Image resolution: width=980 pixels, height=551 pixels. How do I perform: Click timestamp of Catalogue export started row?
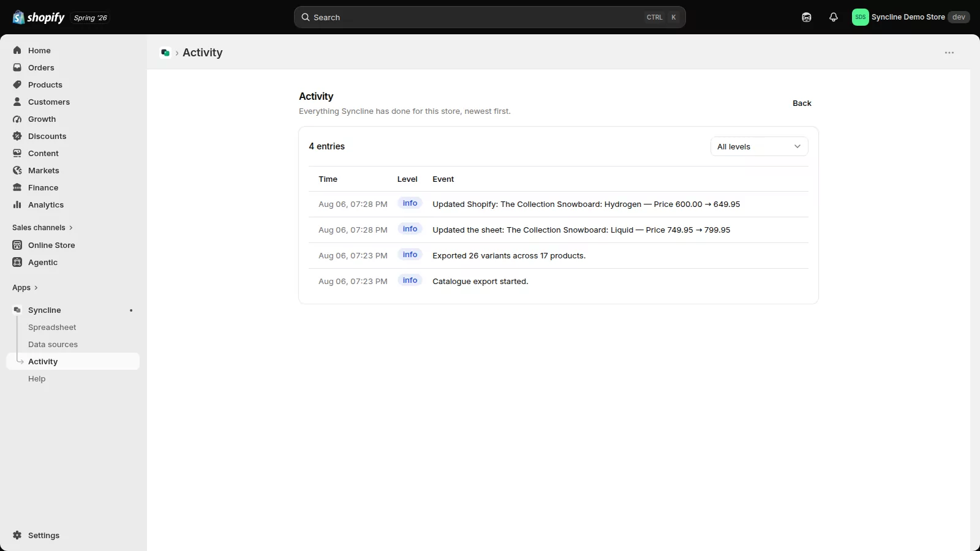pos(353,281)
